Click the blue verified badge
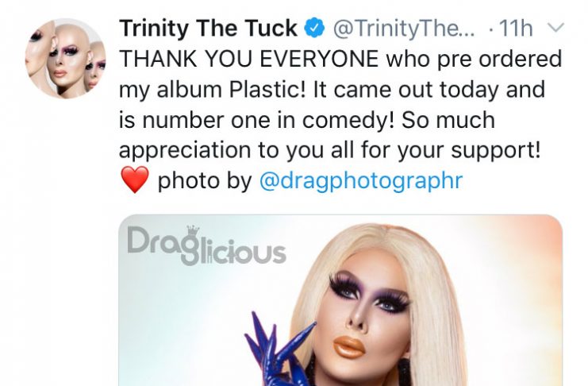 point(314,28)
